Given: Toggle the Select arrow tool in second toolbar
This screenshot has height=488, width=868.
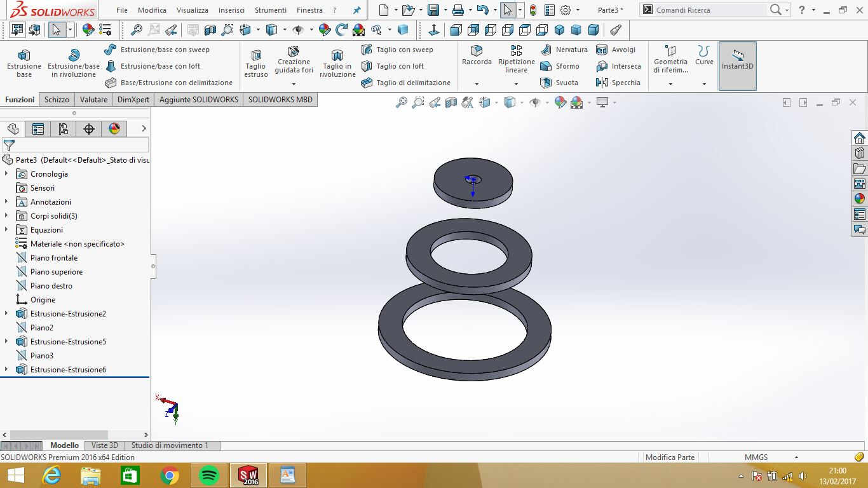Looking at the screenshot, I should (57, 30).
